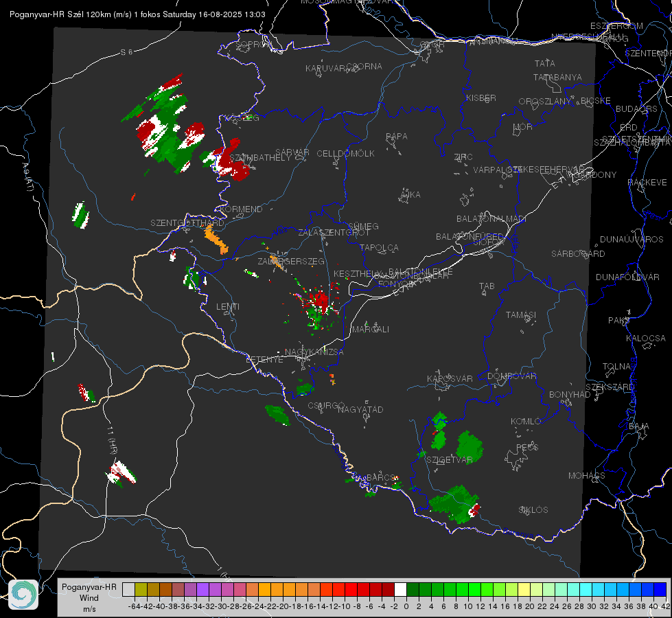
Task: Click the white swatch in the wind legend
Action: click(x=400, y=589)
